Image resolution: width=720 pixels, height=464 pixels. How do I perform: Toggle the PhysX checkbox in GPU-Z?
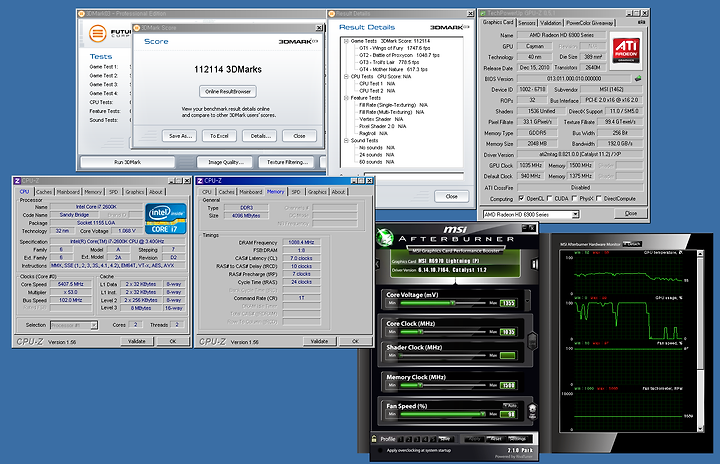[x=574, y=198]
